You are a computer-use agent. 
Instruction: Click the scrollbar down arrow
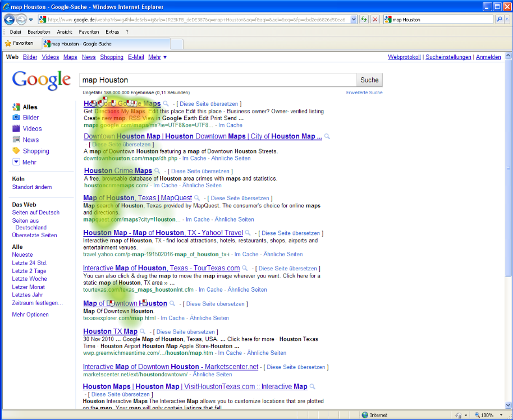pos(508,405)
